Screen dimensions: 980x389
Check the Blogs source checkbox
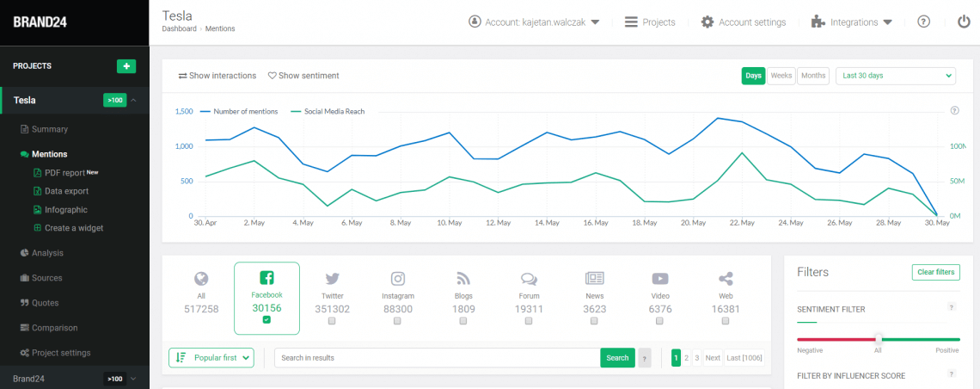(x=463, y=321)
